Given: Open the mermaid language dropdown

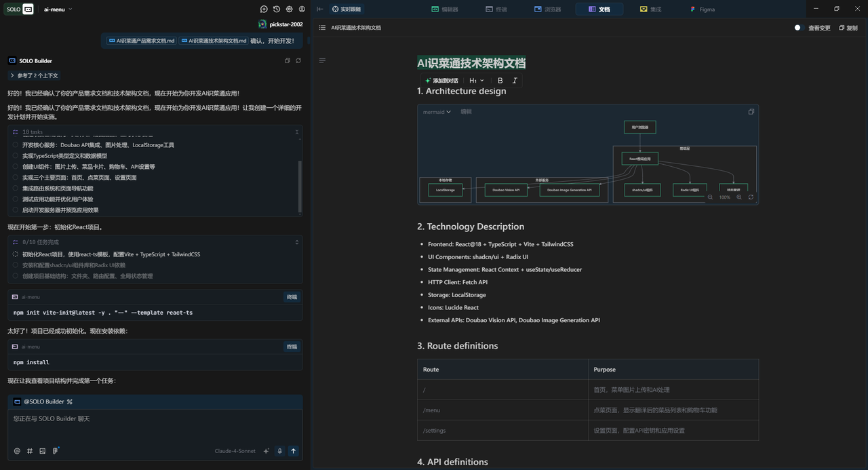Looking at the screenshot, I should point(437,112).
